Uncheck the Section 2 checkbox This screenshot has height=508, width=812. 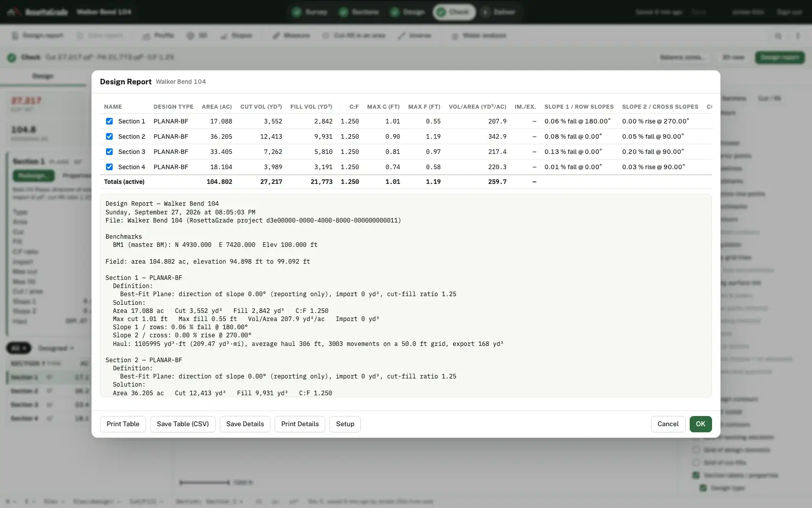(109, 137)
